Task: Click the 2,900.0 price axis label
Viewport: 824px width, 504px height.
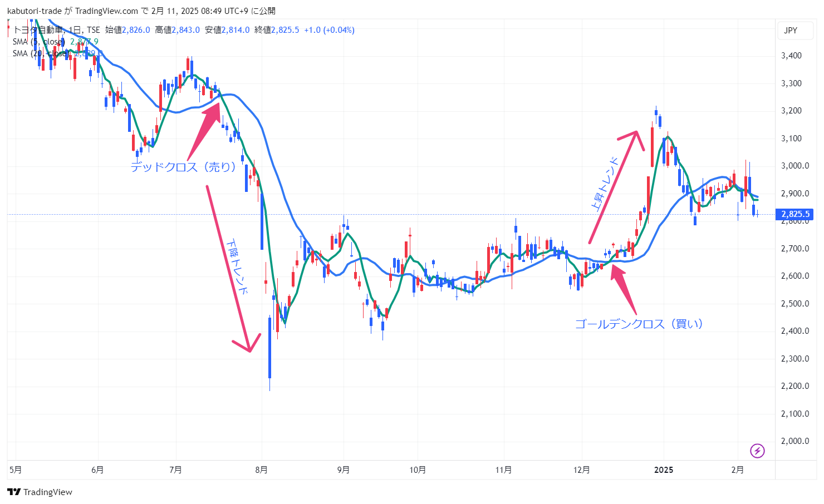Action: (x=795, y=194)
